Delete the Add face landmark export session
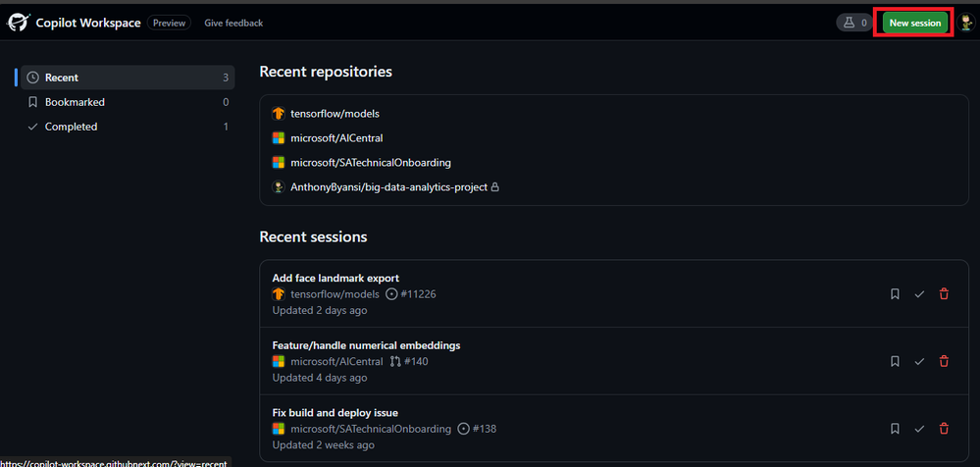Screen dimensions: 980x467 pos(944,293)
